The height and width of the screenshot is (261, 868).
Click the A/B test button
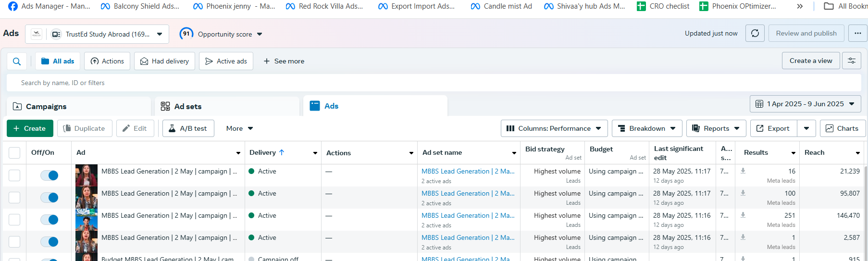[x=188, y=128]
